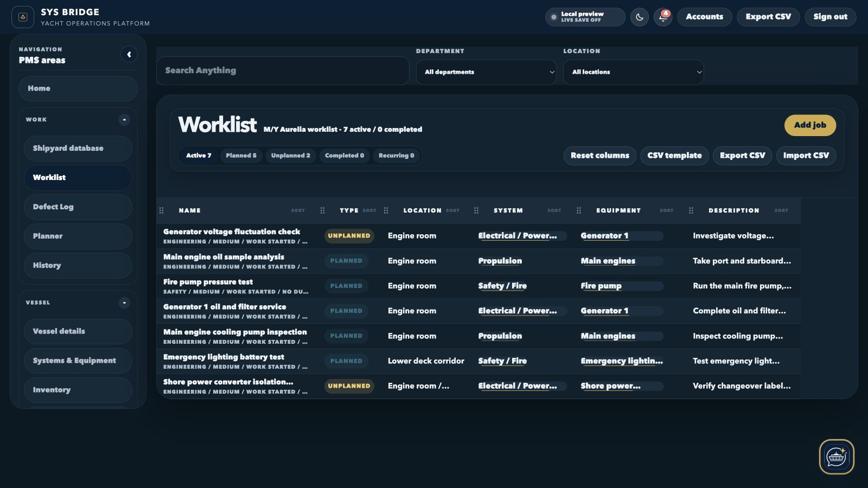The image size is (868, 488).
Task: Switch to the Planned 5 tab
Action: click(241, 156)
